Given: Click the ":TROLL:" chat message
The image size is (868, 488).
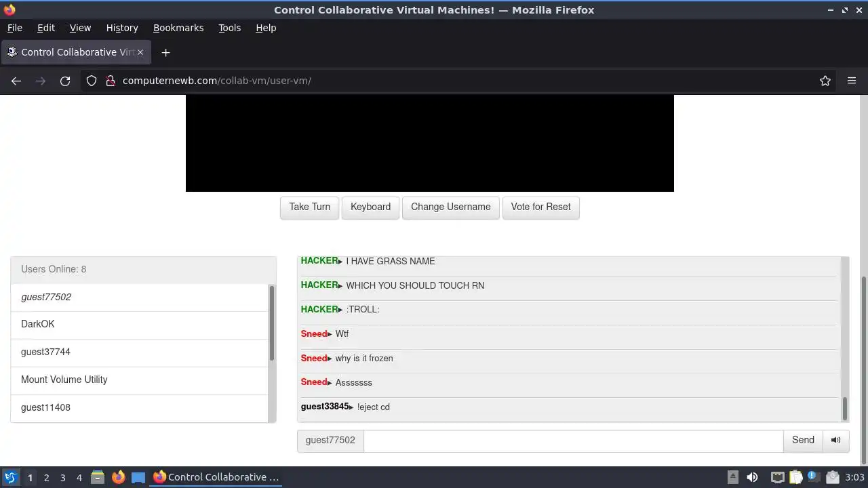Looking at the screenshot, I should 363,310.
